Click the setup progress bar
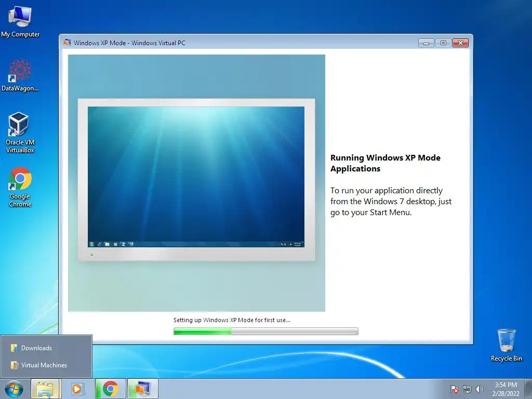Viewport: 532px width, 399px height. click(265, 331)
